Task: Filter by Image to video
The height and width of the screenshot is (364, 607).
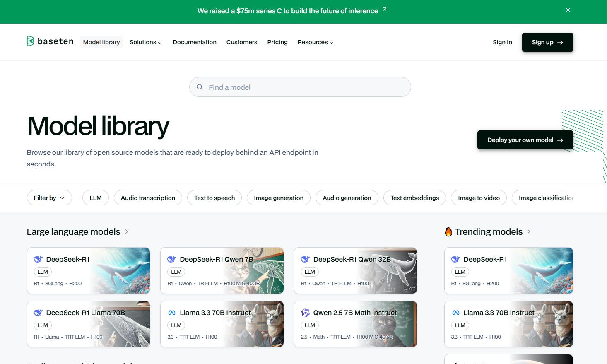Action: pyautogui.click(x=479, y=198)
